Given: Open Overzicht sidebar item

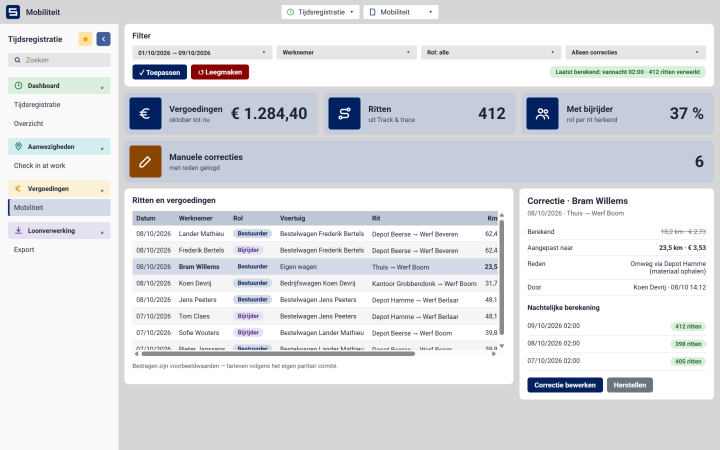Looking at the screenshot, I should coord(59,124).
